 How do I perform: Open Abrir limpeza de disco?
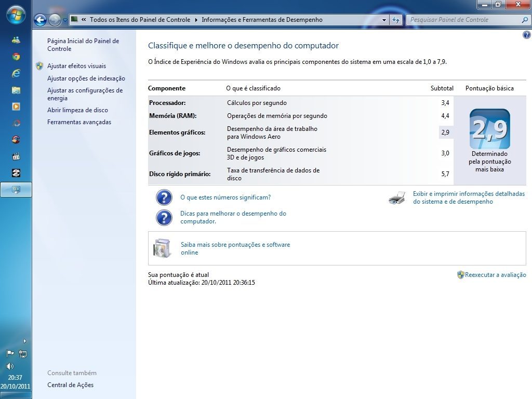pyautogui.click(x=78, y=110)
